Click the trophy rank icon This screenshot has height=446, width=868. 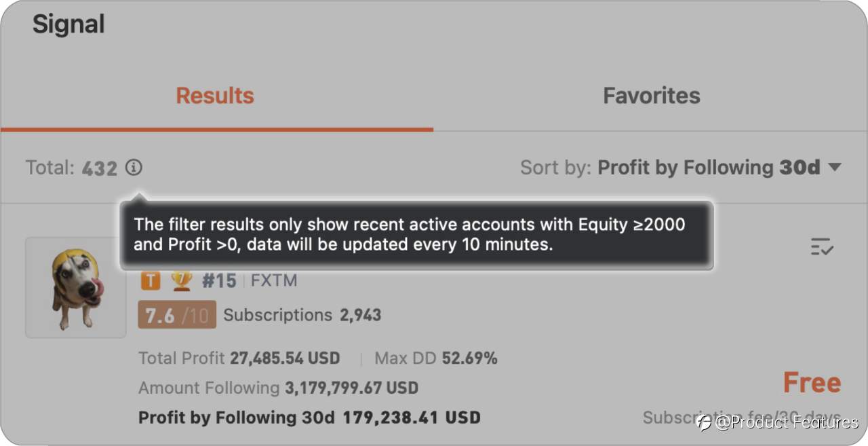tap(182, 280)
